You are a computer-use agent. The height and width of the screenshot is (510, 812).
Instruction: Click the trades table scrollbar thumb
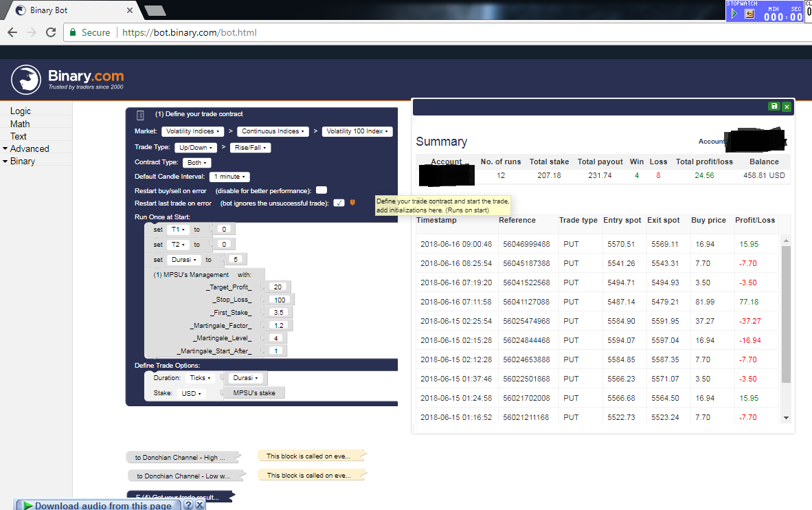pyautogui.click(x=786, y=314)
